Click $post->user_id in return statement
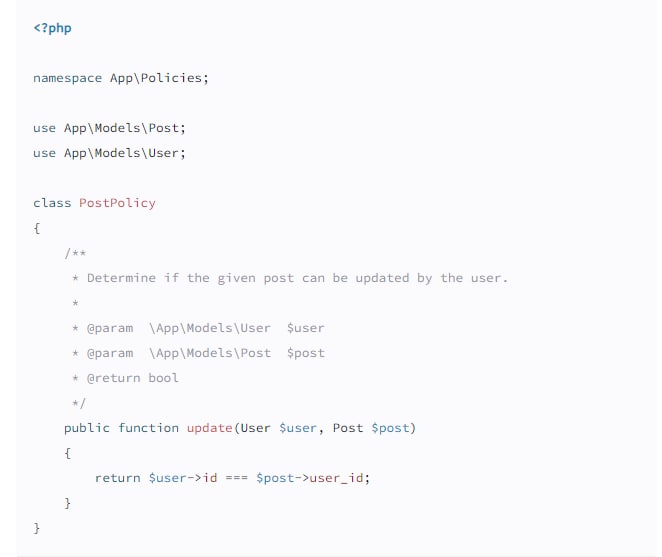This screenshot has height=557, width=662. [311, 478]
